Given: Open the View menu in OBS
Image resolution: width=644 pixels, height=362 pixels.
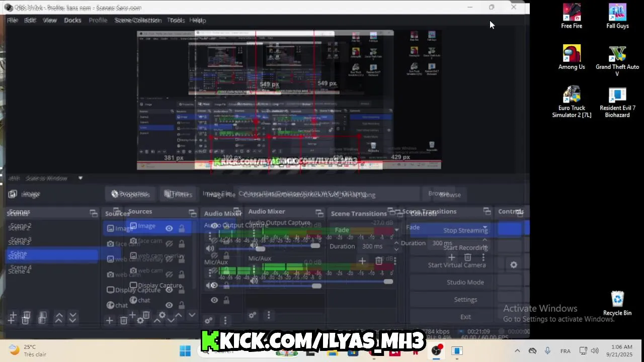Looking at the screenshot, I should pyautogui.click(x=50, y=20).
